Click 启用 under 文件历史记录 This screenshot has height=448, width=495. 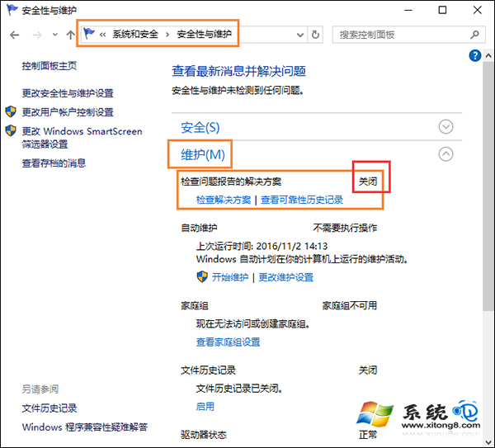point(205,406)
